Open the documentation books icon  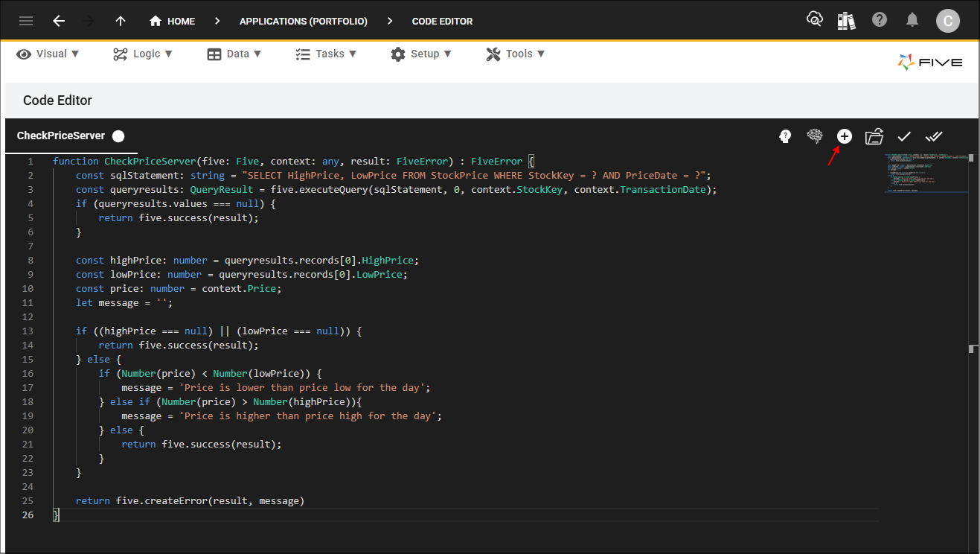(846, 20)
